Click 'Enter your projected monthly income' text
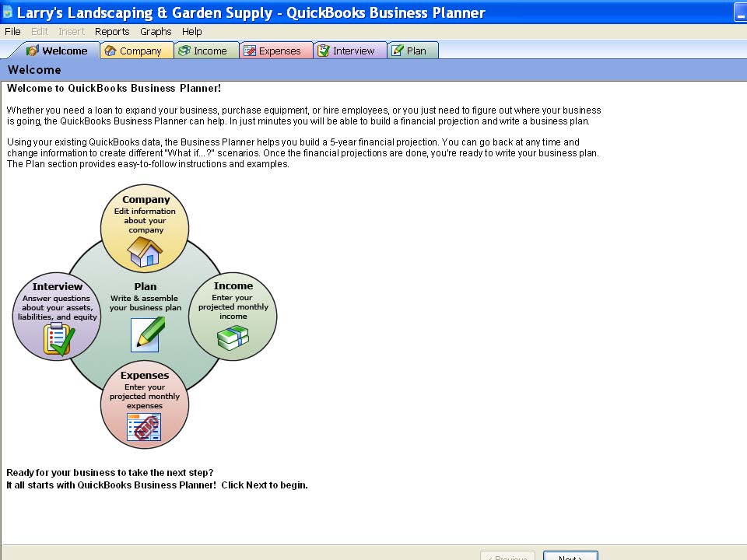 click(233, 306)
